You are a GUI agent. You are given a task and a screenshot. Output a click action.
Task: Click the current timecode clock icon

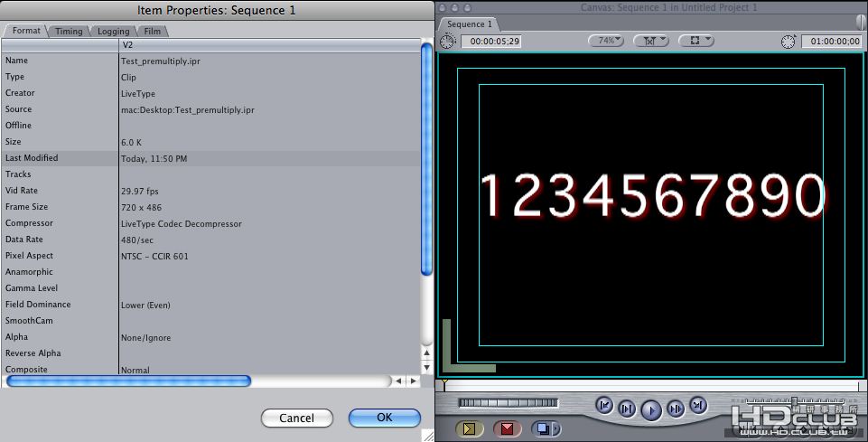(789, 41)
